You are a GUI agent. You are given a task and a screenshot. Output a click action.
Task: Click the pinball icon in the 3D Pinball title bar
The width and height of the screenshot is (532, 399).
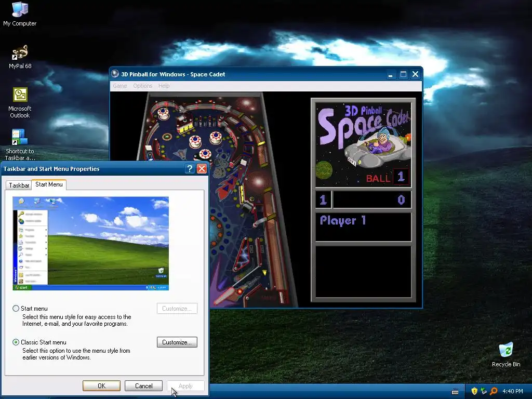(115, 74)
